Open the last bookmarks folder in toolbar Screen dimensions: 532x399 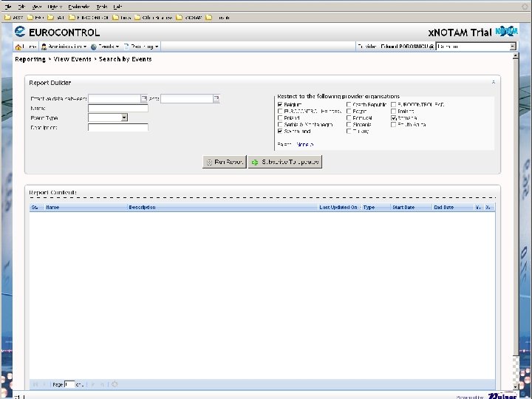pos(217,17)
